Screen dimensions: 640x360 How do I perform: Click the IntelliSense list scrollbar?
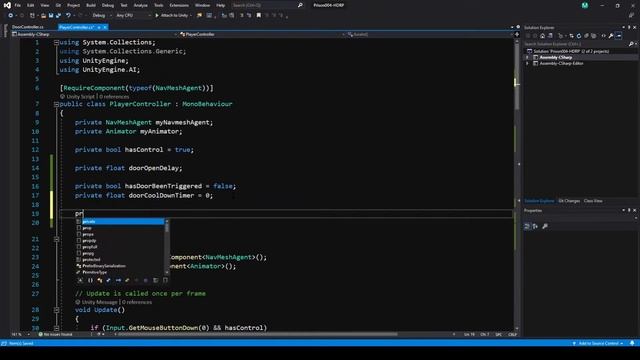click(x=167, y=247)
